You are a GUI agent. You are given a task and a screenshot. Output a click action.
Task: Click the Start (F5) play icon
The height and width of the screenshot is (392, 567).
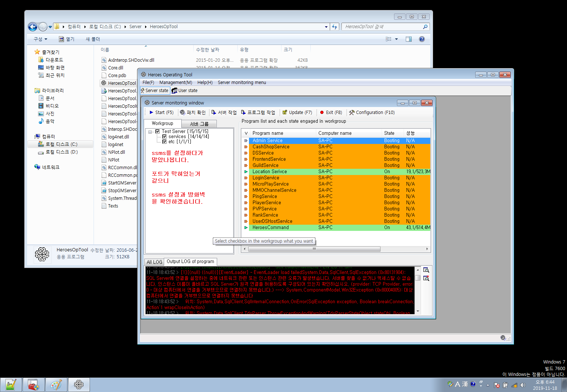click(x=151, y=113)
